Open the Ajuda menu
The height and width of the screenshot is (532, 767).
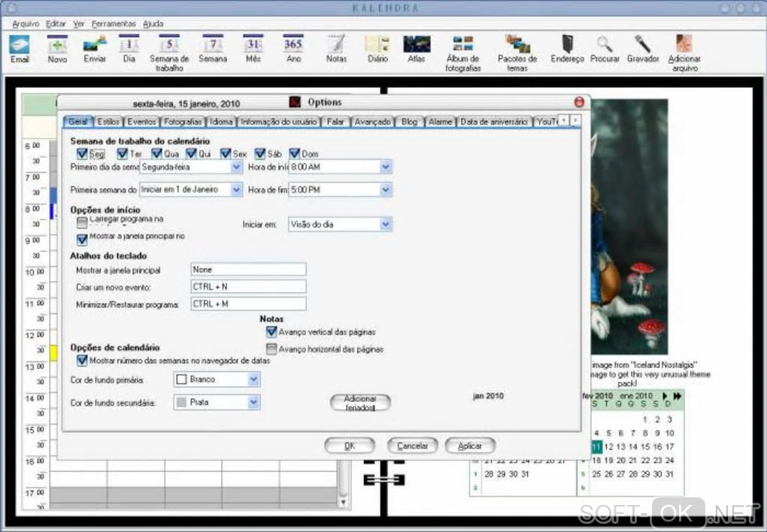(153, 23)
